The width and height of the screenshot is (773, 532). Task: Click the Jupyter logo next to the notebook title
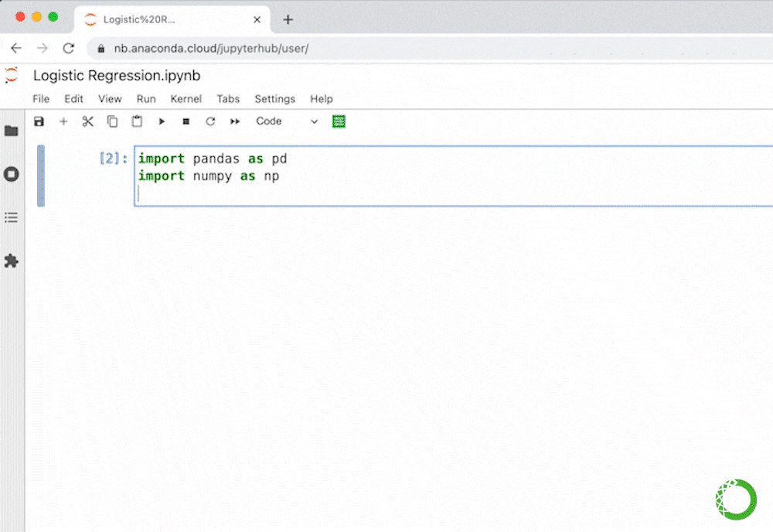pos(12,76)
